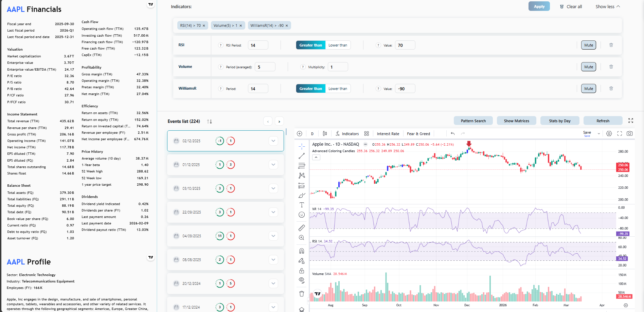Remove the WilliamsR(14) > -90 filter chip

tap(287, 25)
